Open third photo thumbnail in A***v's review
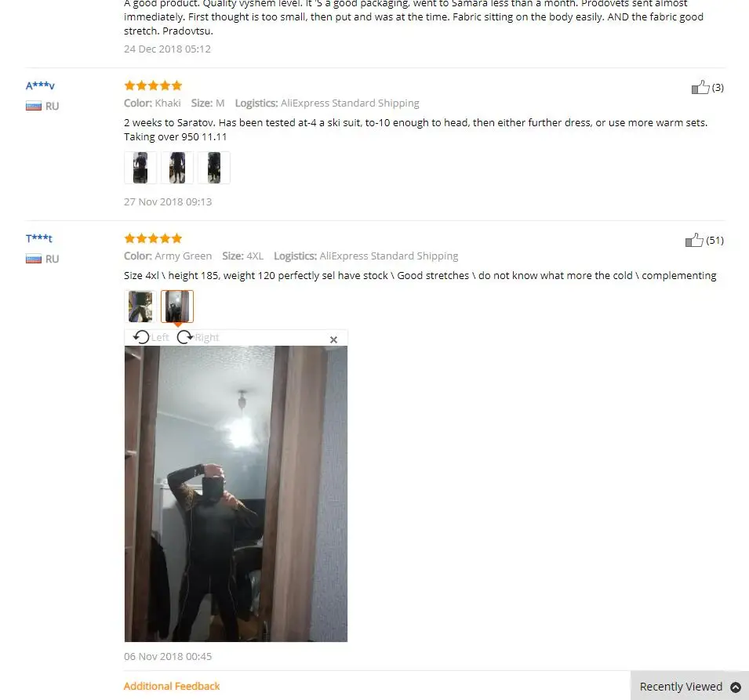The width and height of the screenshot is (749, 700). (x=214, y=168)
